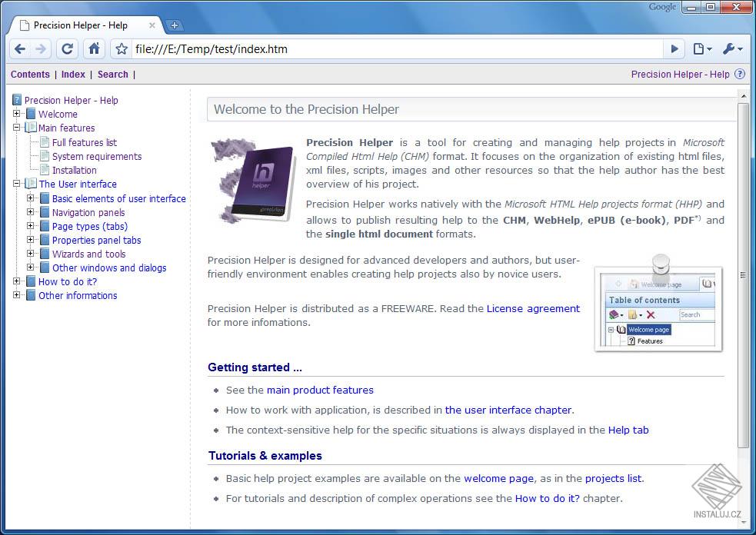Screen dimensions: 756x535
Task: Open the projects list link
Action: pos(613,479)
